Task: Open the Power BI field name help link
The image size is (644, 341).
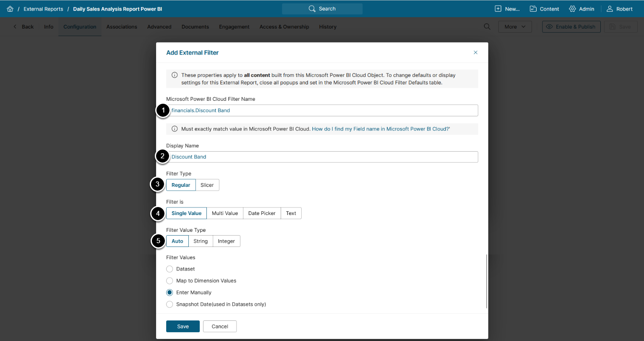Action: click(381, 129)
